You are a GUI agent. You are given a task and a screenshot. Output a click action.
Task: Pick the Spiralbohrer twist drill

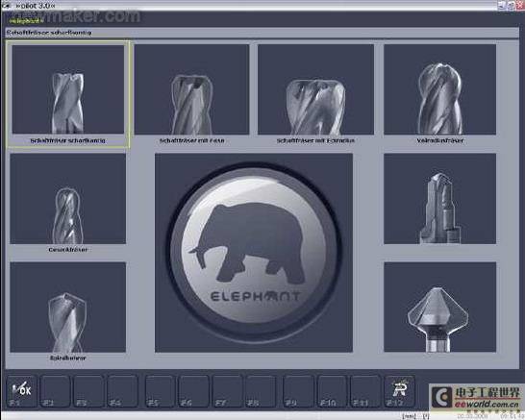pos(68,308)
